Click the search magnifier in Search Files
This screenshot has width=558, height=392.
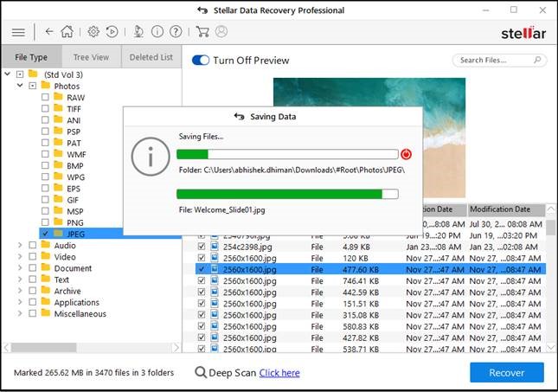click(x=537, y=60)
